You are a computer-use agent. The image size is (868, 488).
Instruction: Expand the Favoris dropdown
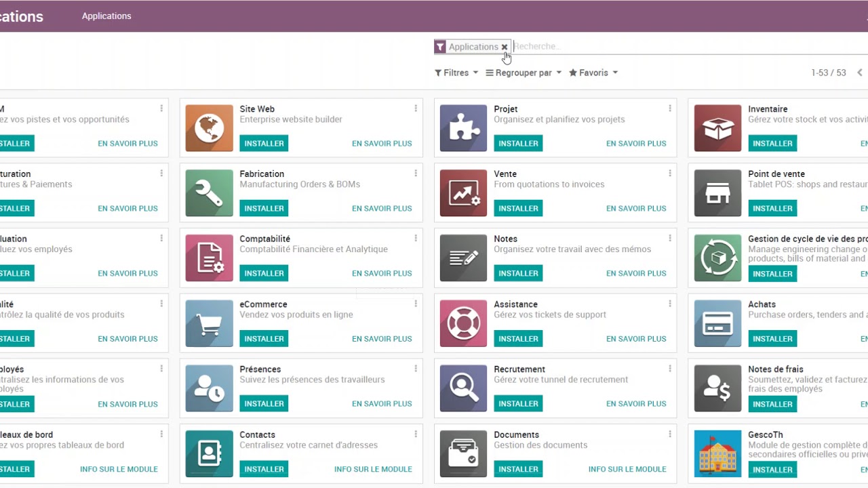coord(593,73)
